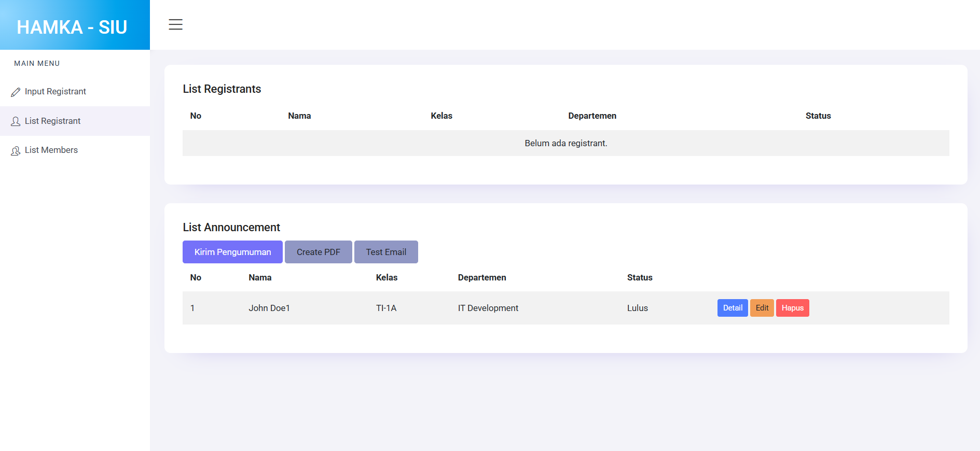Toggle the hamburger sidebar menu icon
This screenshot has width=980, height=451.
pos(175,24)
